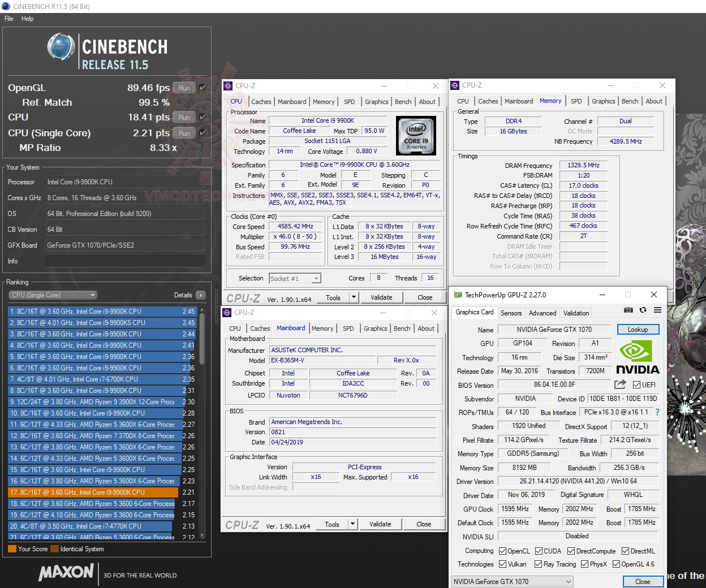
Task: Click the BIOS export icon beside BIOS Version
Action: point(620,384)
